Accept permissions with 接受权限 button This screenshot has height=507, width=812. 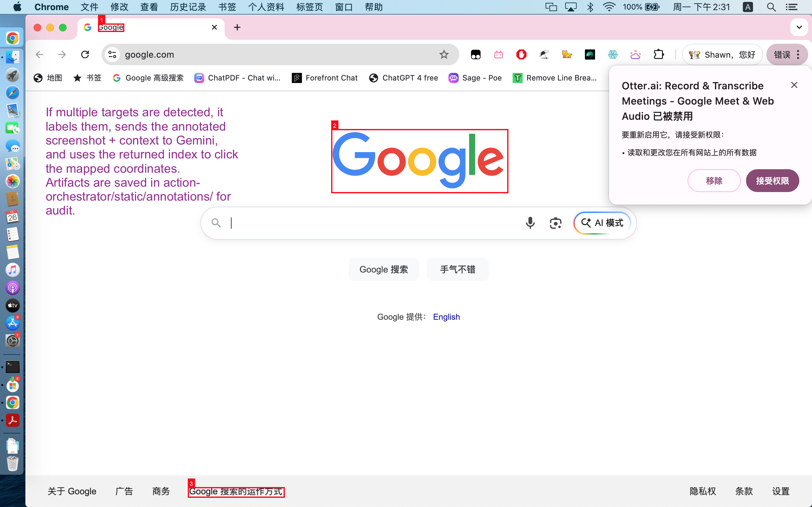point(772,180)
